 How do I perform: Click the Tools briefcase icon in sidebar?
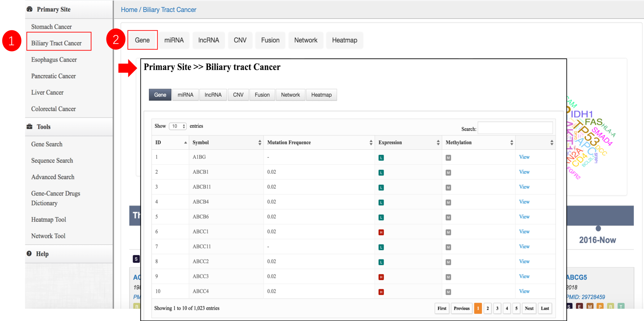pos(30,127)
